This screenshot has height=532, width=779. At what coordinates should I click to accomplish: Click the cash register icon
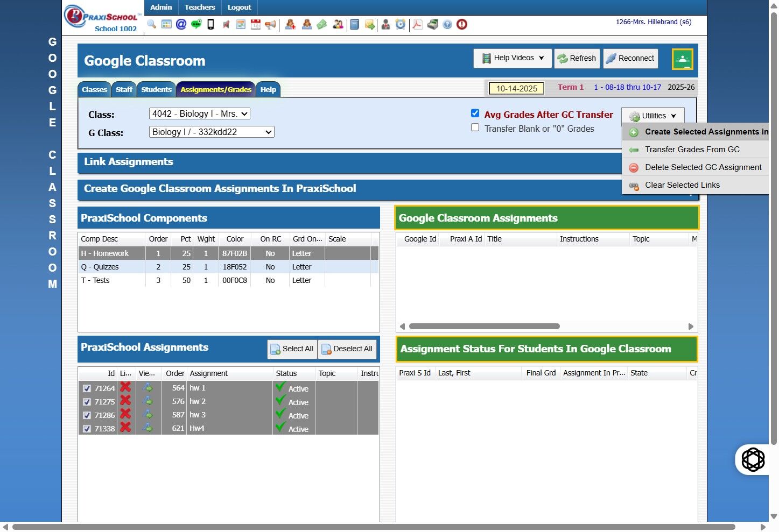click(x=433, y=24)
